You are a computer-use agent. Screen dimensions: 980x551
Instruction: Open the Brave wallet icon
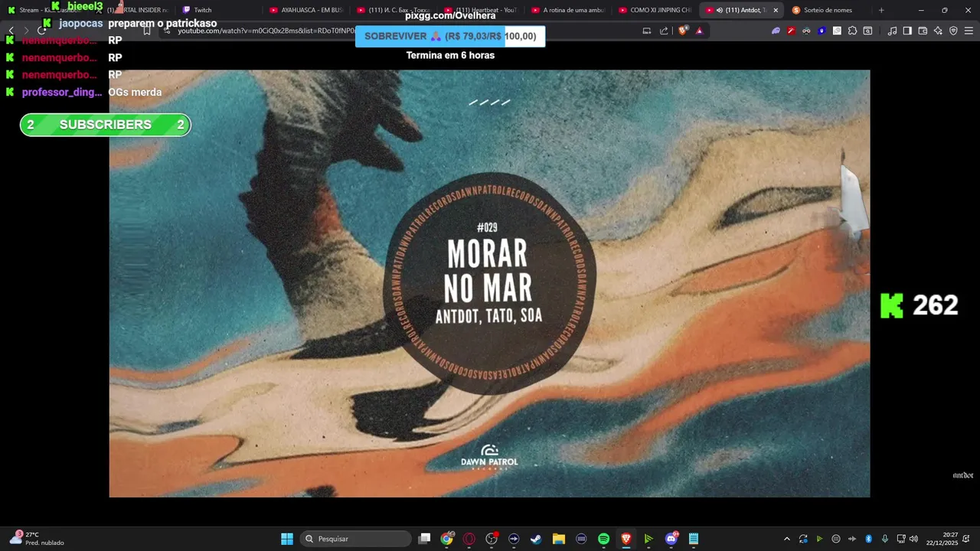click(923, 31)
